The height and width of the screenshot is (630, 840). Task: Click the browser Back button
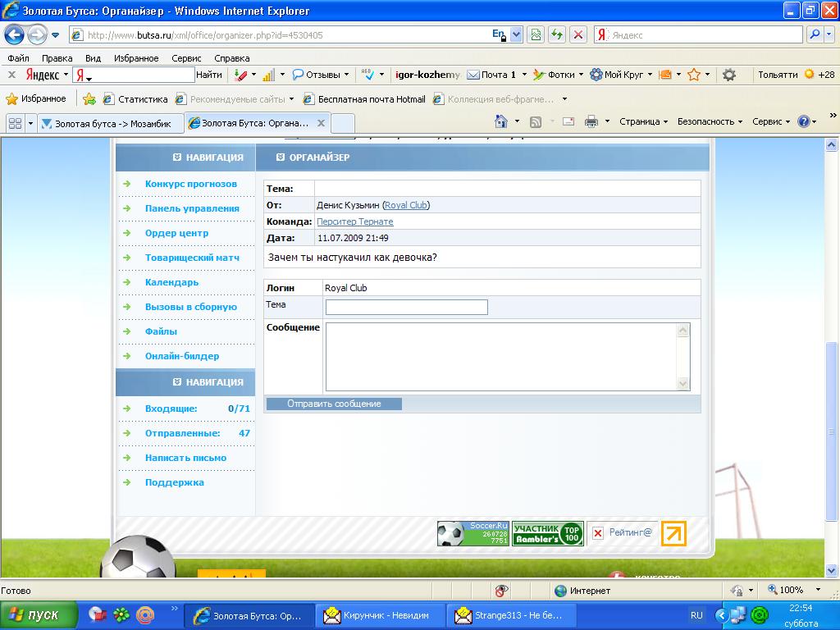click(15, 35)
